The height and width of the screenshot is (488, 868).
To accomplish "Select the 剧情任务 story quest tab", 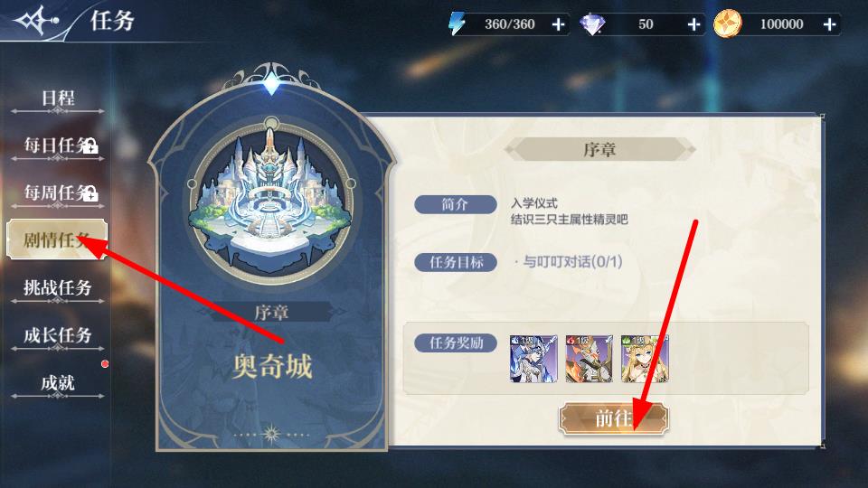I will tap(56, 239).
